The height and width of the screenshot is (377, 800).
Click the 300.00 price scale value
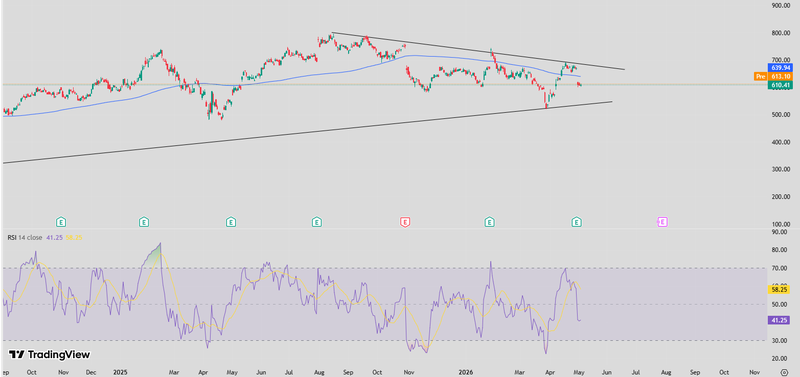[781, 169]
